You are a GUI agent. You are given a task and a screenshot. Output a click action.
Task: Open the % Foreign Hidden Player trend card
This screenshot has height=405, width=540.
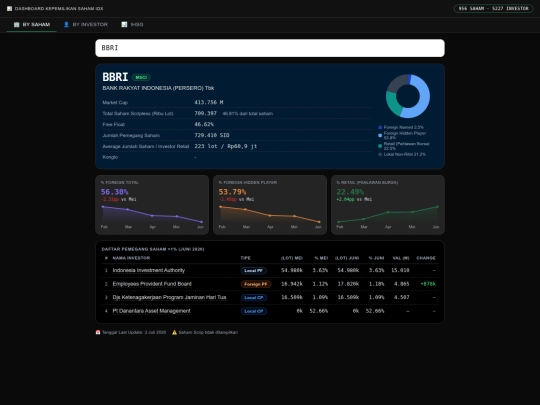click(270, 205)
